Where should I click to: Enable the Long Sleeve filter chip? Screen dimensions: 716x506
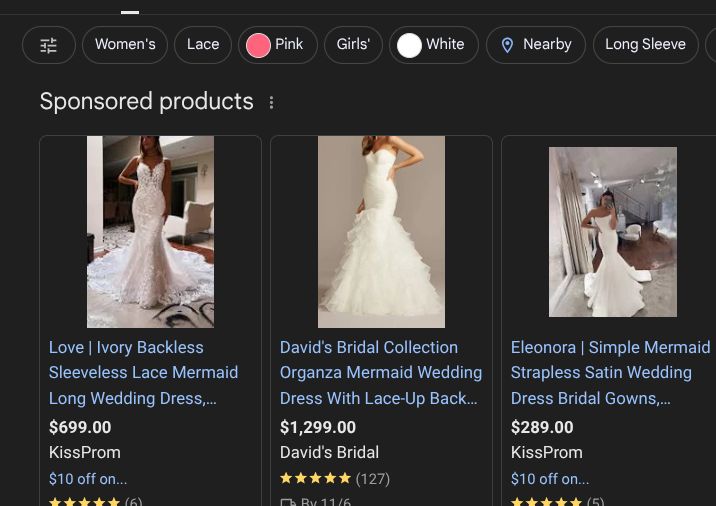645,45
